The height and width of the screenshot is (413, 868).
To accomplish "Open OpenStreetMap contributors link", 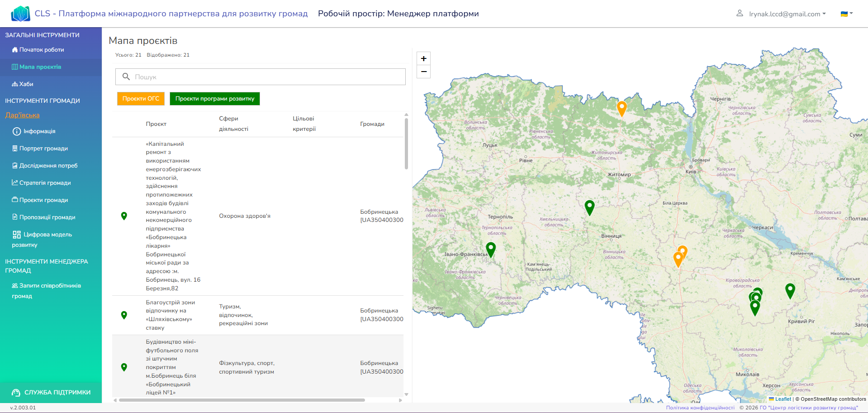I will click(833, 399).
